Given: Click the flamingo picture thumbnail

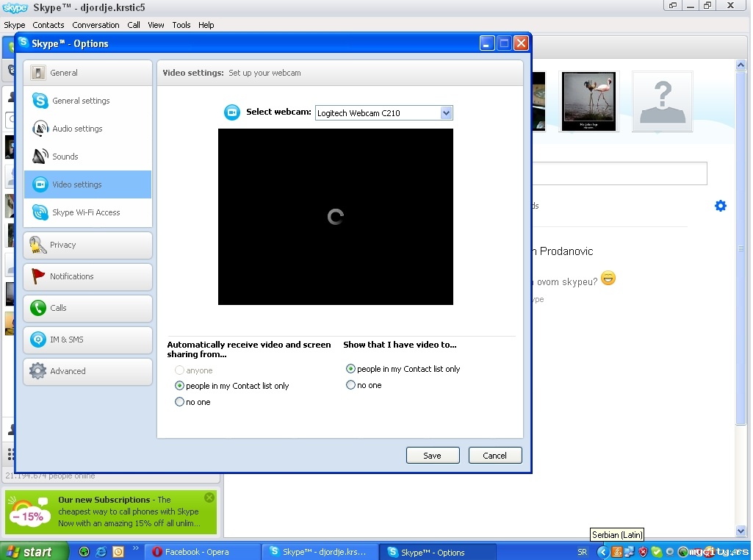Looking at the screenshot, I should point(588,101).
